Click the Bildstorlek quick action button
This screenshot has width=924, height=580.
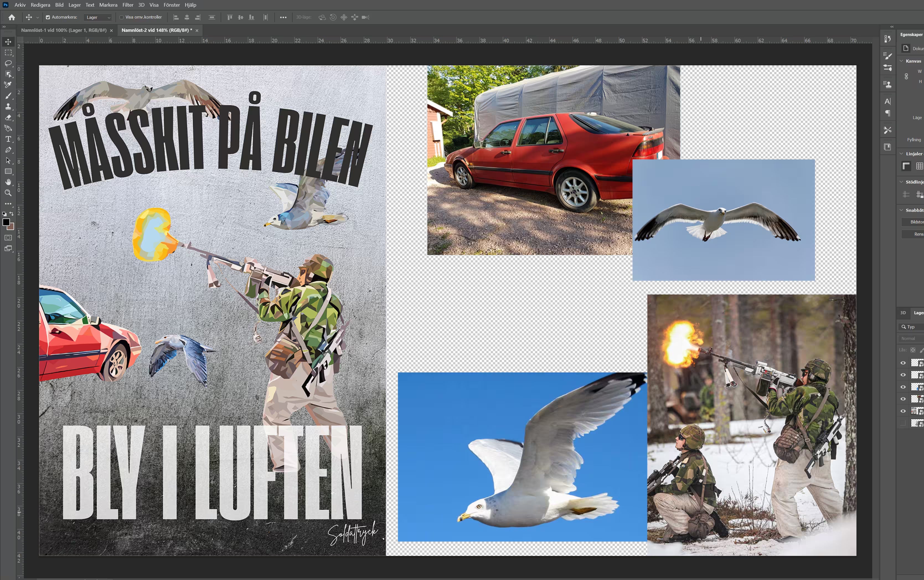pos(916,222)
